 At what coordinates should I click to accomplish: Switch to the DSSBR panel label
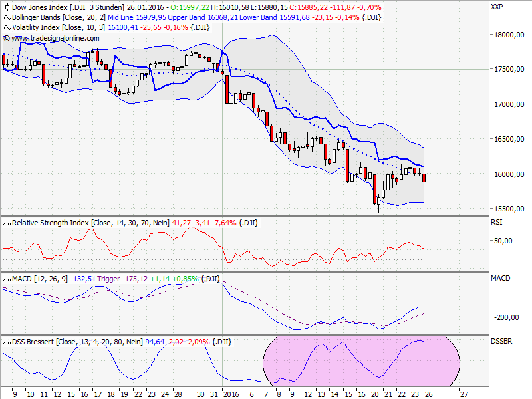[503, 340]
